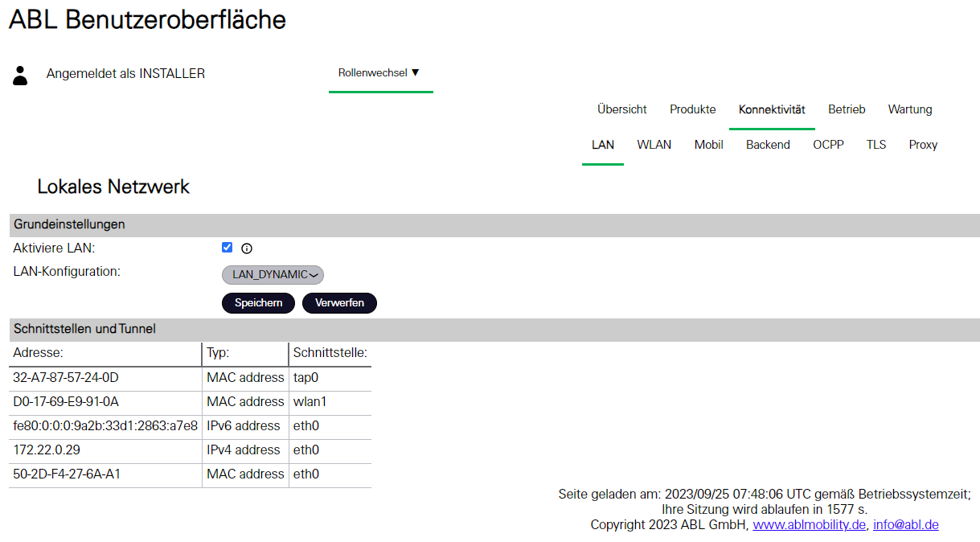This screenshot has width=980, height=542.
Task: Click the Grundeinstellungen section header
Action: (494, 224)
